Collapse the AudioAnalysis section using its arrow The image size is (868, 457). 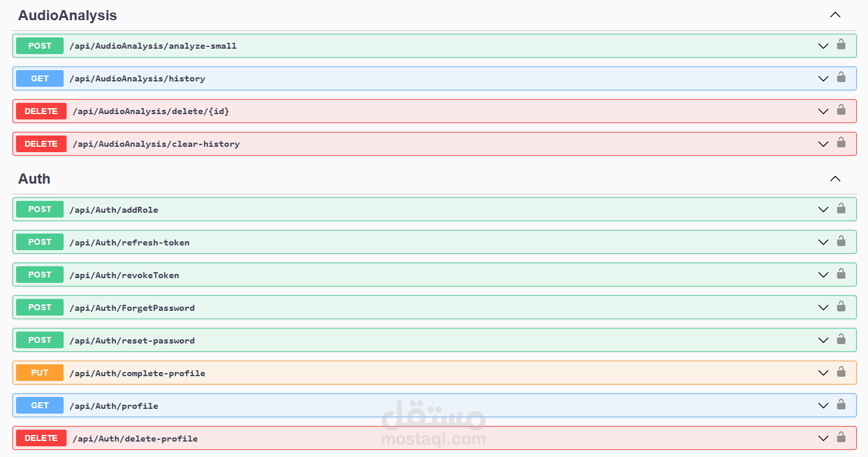pos(835,15)
